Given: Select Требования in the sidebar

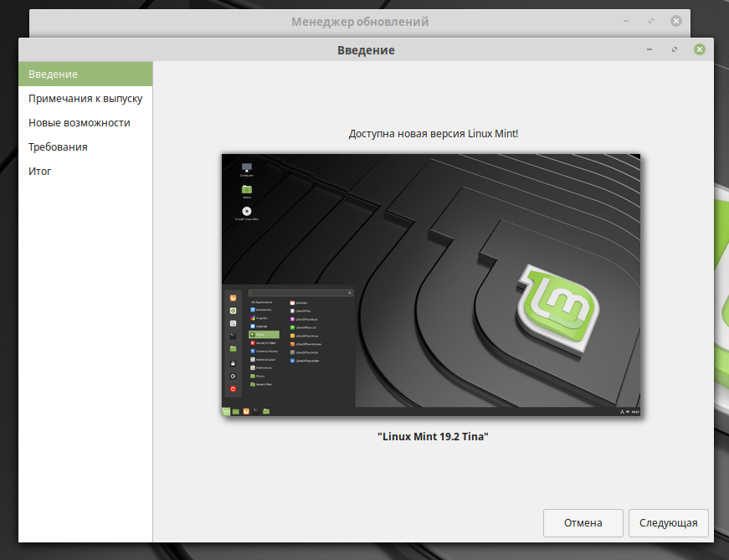Looking at the screenshot, I should pyautogui.click(x=58, y=147).
